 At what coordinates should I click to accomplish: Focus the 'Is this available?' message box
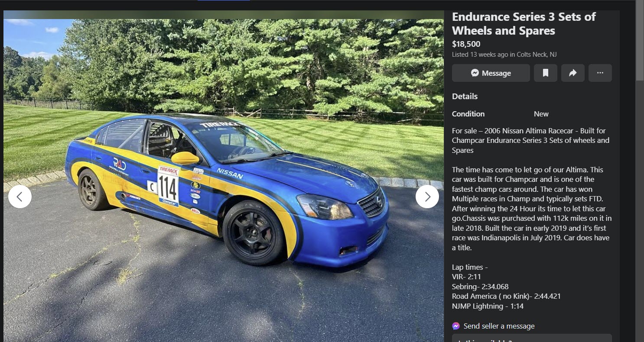pyautogui.click(x=532, y=338)
